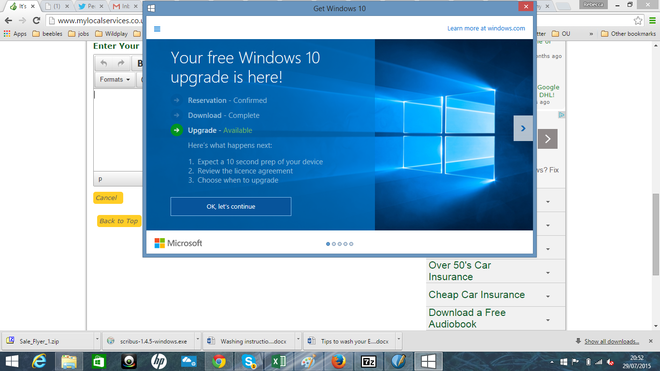Image resolution: width=660 pixels, height=371 pixels.
Task: Switch to the Gmail Inbox tab
Action: tap(125, 6)
